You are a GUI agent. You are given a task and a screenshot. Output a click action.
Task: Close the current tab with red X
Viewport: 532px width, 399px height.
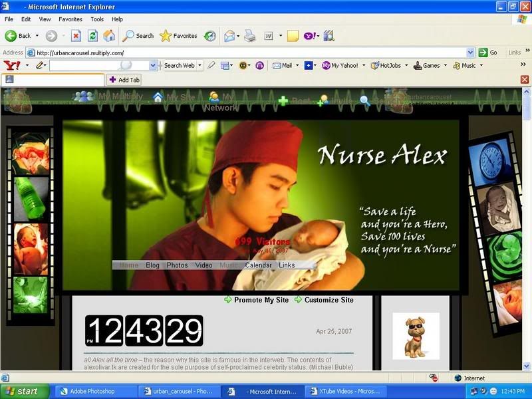(525, 79)
